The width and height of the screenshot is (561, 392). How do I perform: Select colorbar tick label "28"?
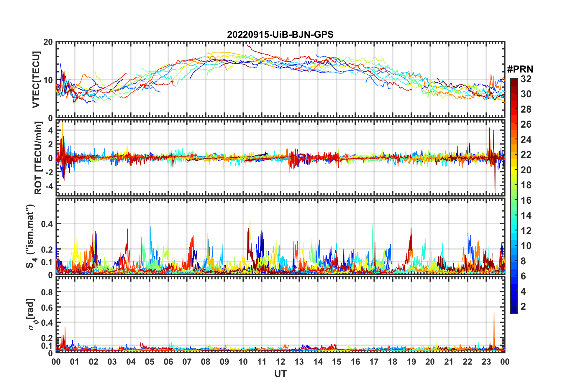[526, 109]
